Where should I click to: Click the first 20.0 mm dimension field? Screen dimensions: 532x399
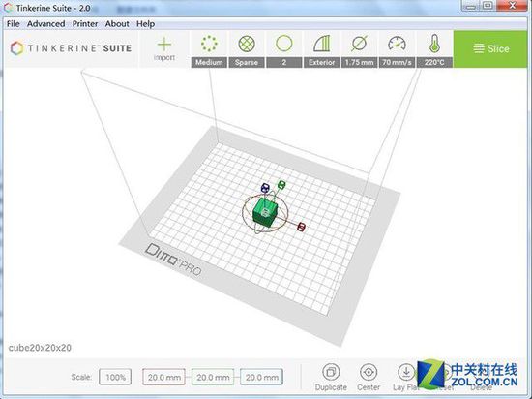click(163, 377)
